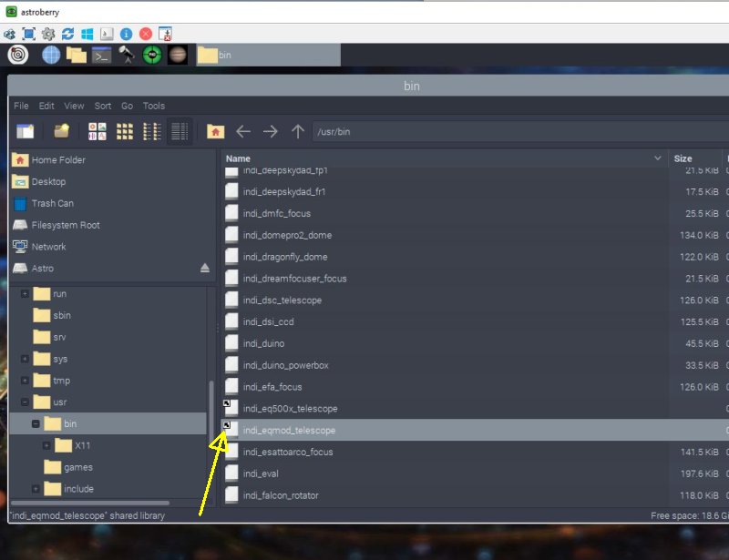729x560 pixels.
Task: Click the /usr/bin path field
Action: pos(520,131)
